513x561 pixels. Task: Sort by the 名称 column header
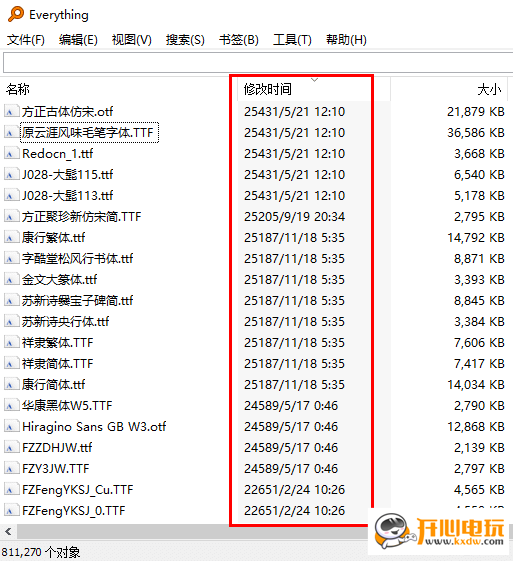pyautogui.click(x=18, y=89)
